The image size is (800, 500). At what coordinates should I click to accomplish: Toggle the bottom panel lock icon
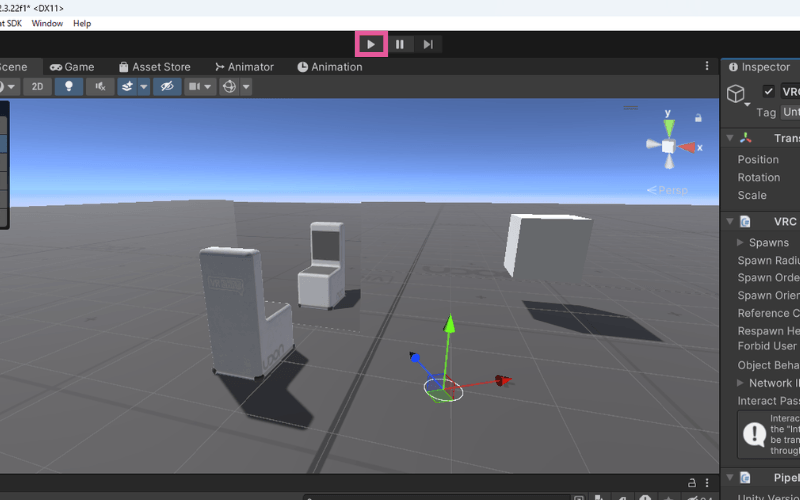point(692,483)
